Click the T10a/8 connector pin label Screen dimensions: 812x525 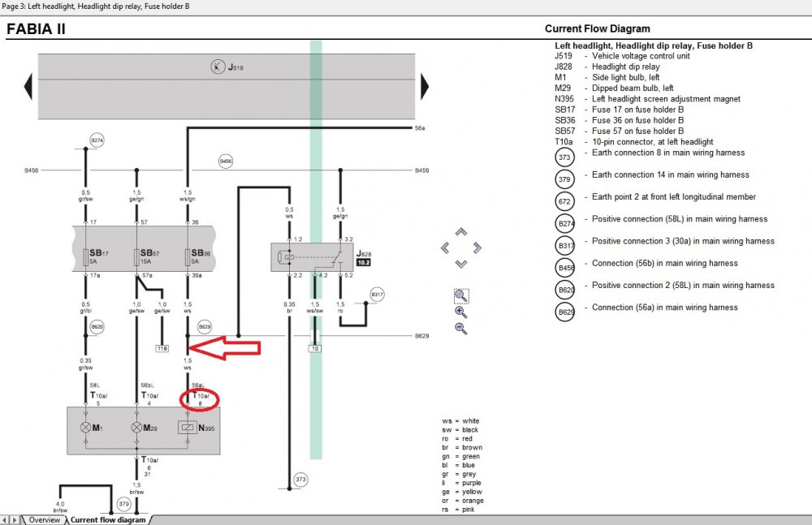(x=201, y=398)
